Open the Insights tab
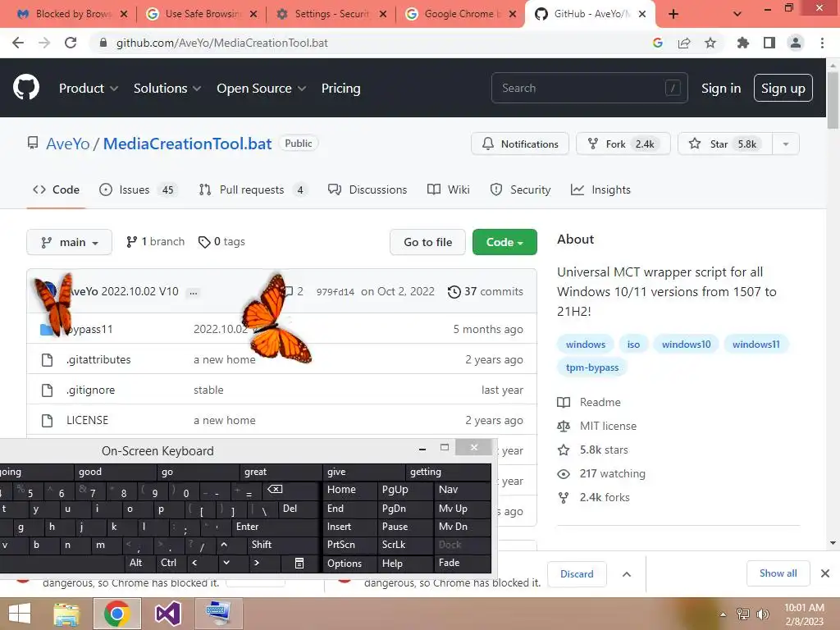 pyautogui.click(x=600, y=189)
